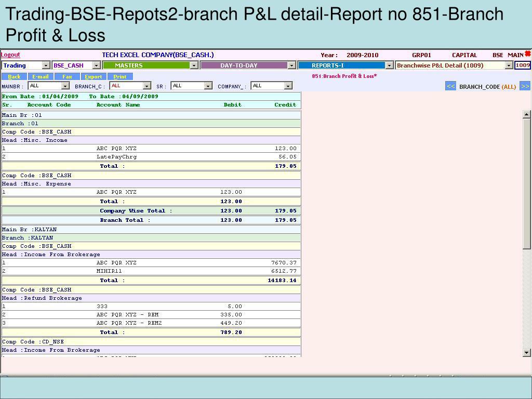Click the Fax button
The width and height of the screenshot is (532, 399).
[67, 77]
